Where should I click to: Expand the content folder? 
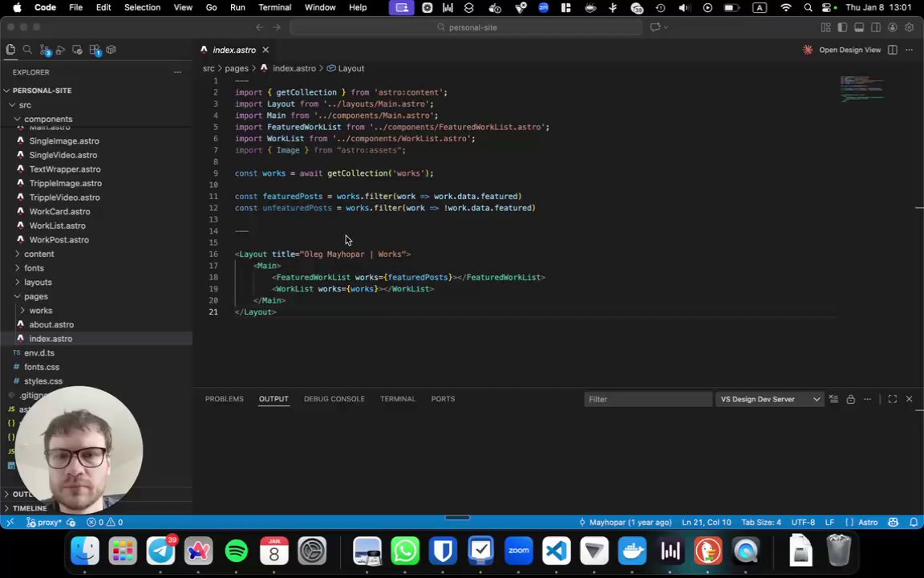point(38,254)
